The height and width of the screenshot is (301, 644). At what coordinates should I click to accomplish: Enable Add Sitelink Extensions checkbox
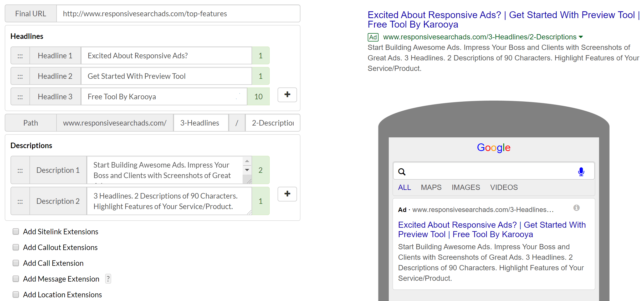[x=16, y=231]
